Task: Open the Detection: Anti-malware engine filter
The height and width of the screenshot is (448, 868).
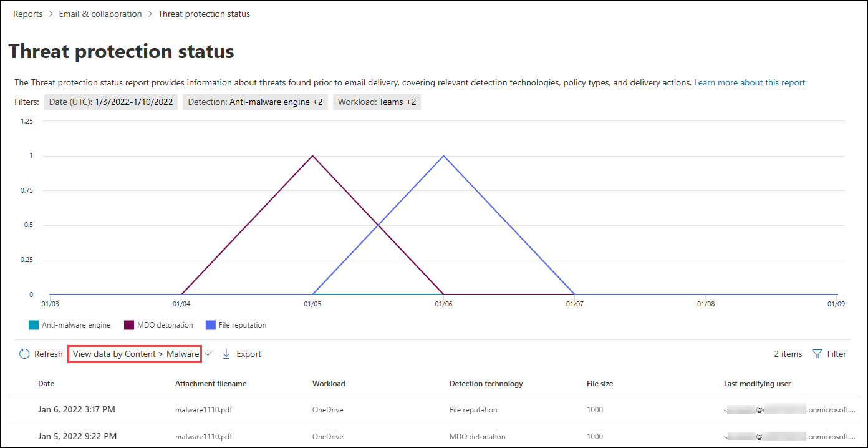Action: 255,102
